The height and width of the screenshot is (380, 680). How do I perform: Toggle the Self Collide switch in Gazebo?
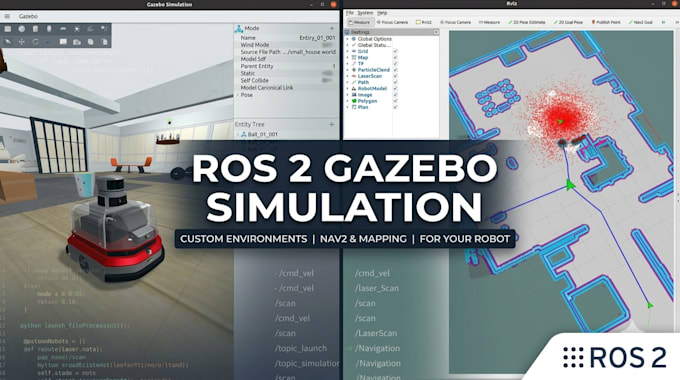(327, 80)
